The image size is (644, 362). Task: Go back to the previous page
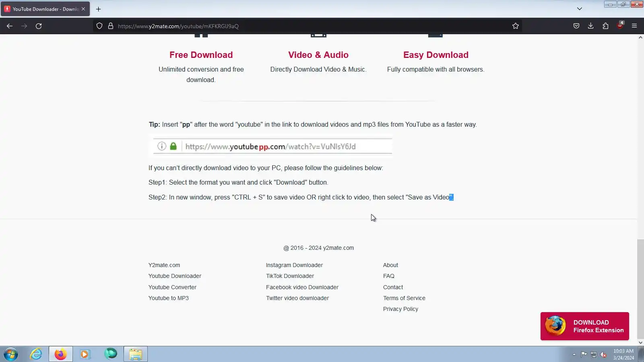10,26
